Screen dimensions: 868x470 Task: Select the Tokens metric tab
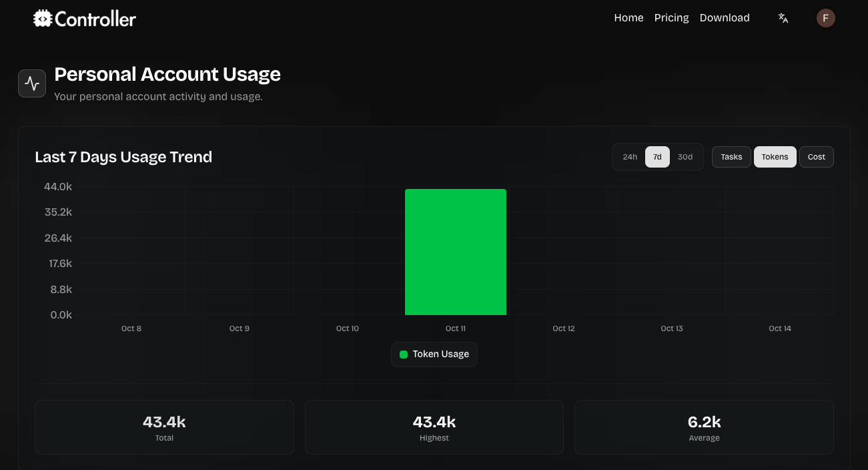pos(775,157)
